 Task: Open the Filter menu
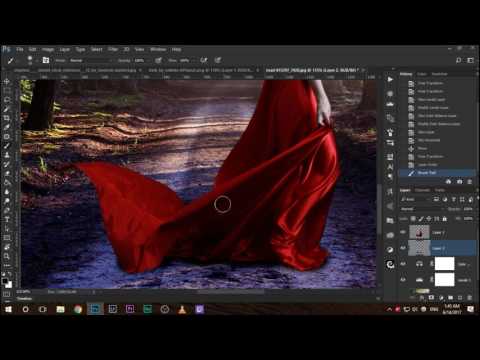coord(113,49)
